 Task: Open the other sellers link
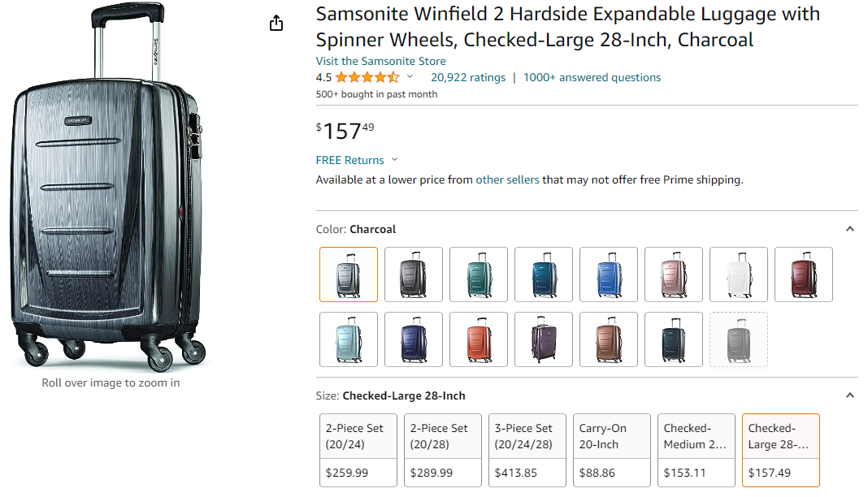[507, 179]
